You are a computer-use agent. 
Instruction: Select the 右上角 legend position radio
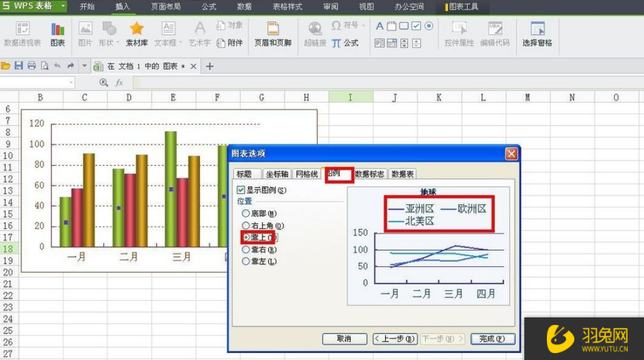click(x=246, y=225)
